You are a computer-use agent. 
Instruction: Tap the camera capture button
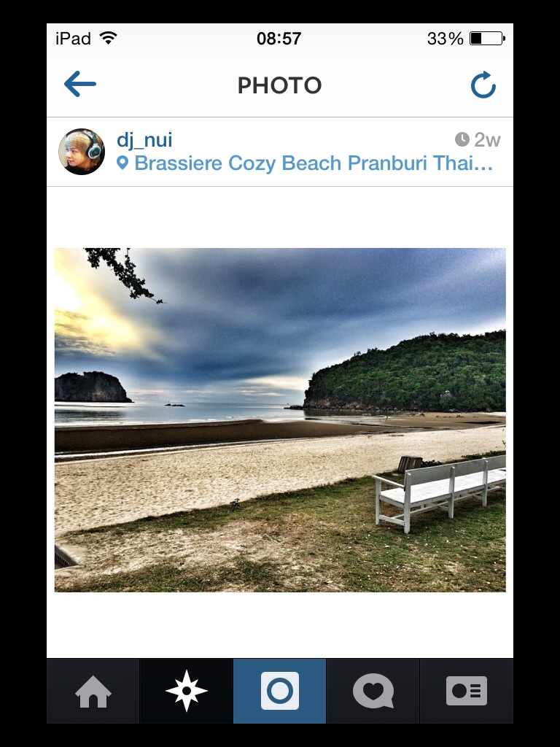tap(279, 692)
